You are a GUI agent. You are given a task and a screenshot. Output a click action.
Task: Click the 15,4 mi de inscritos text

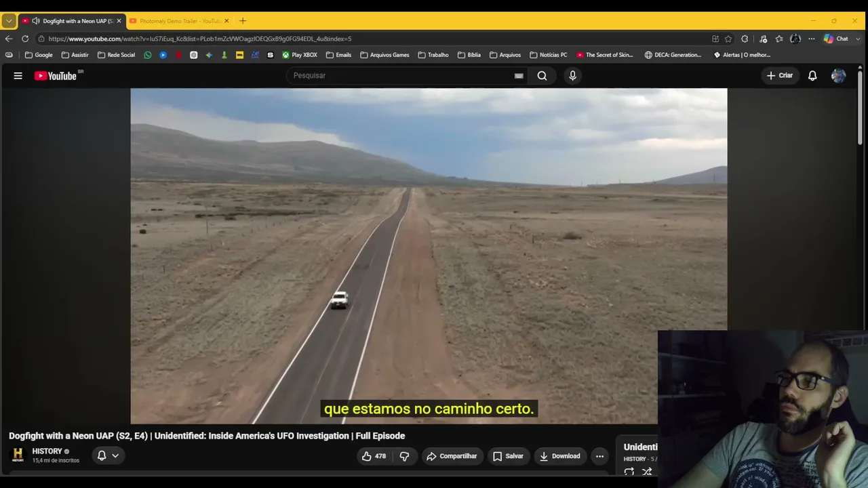pos(56,461)
